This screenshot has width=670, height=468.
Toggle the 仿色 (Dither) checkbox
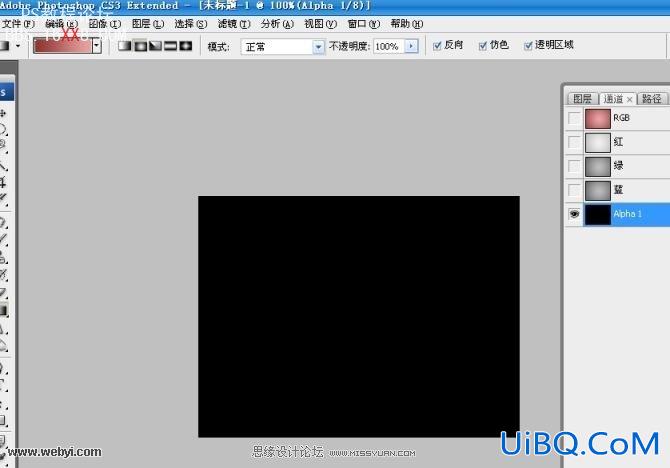point(483,46)
